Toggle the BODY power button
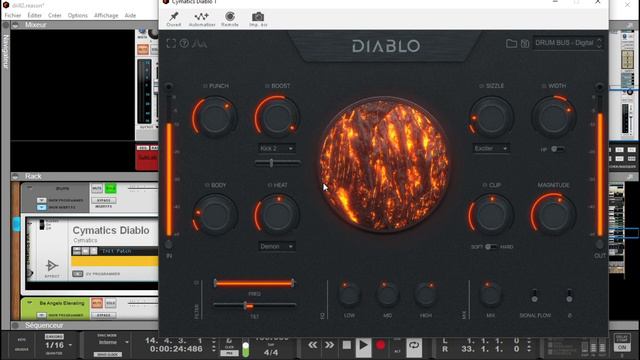Image resolution: width=640 pixels, height=360 pixels. click(x=207, y=185)
